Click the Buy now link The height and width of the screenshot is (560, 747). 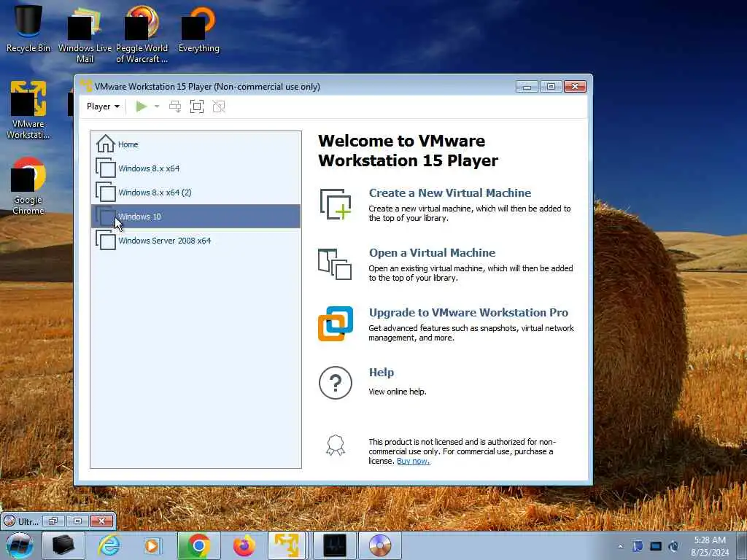(x=414, y=461)
